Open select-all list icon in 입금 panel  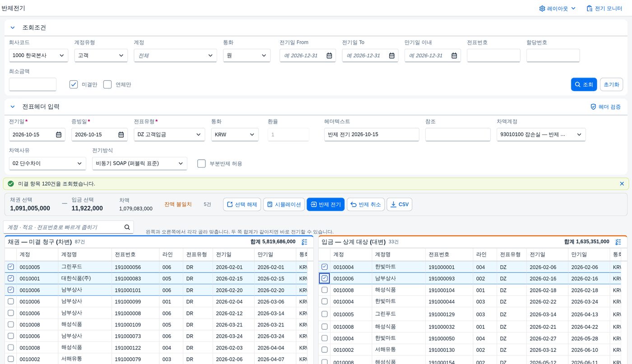(618, 242)
